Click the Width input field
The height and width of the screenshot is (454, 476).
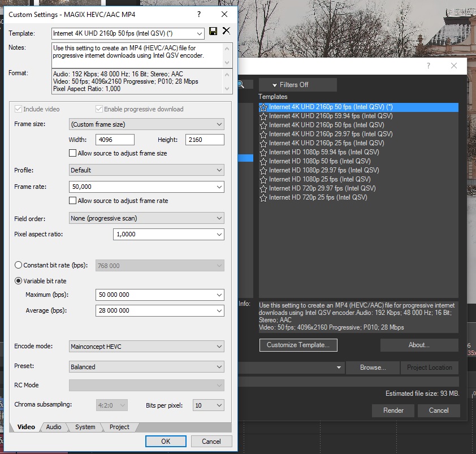(x=115, y=140)
